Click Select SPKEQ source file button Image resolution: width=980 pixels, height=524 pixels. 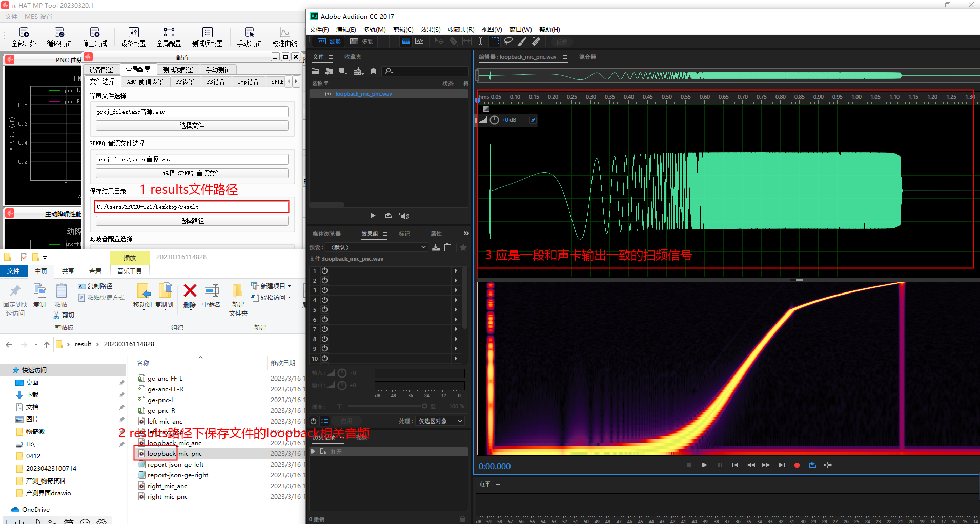click(x=192, y=173)
